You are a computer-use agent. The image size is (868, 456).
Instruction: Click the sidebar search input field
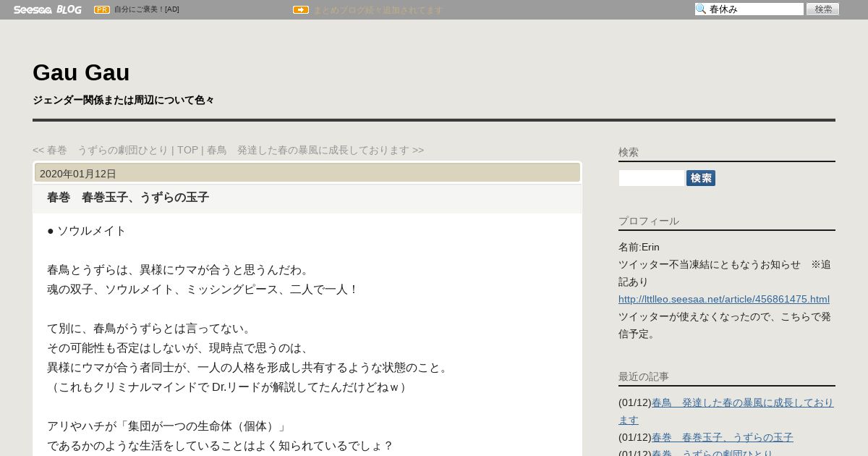click(x=651, y=178)
